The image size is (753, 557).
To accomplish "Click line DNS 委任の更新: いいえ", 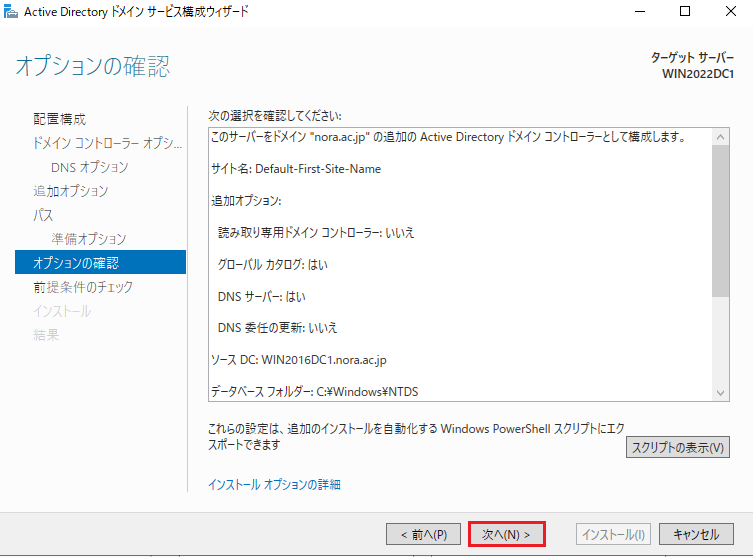I will 278,328.
